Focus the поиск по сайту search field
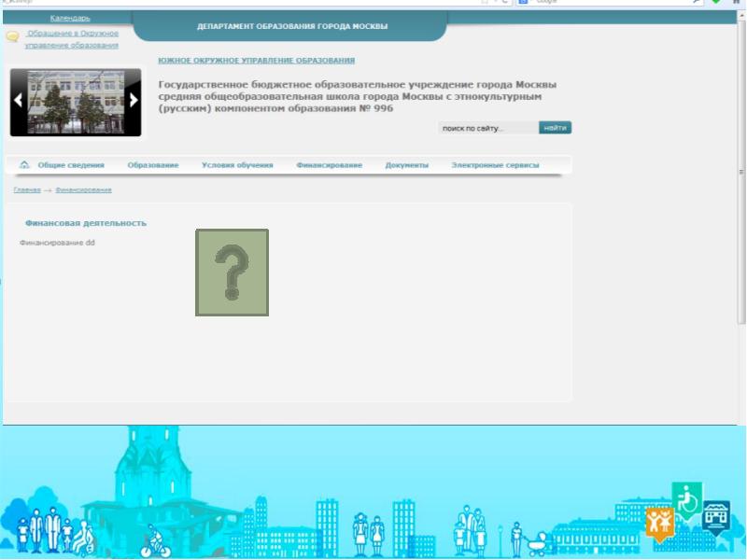 click(x=487, y=128)
